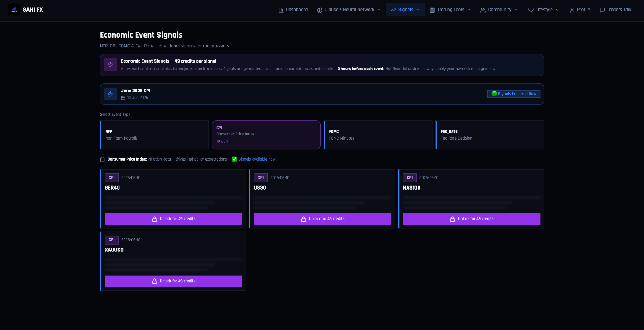Click the XAUUSD card title
Viewport: 644px width, 330px height.
pos(114,250)
